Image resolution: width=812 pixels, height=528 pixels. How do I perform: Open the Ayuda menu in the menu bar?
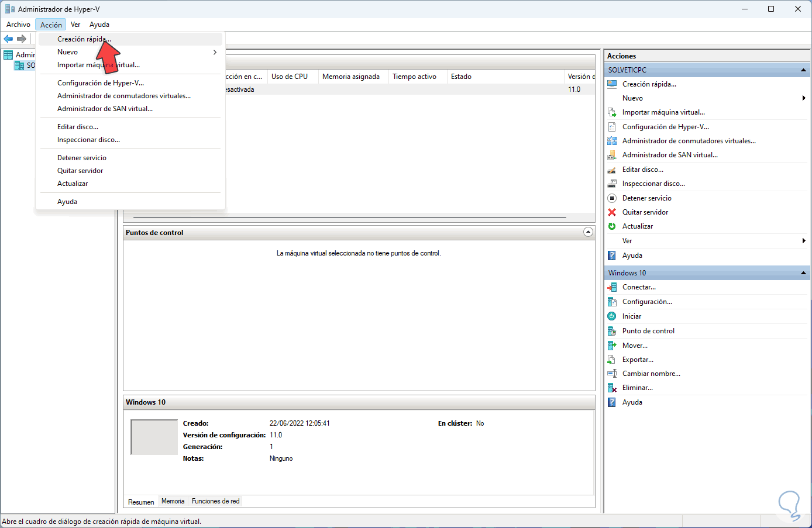[x=99, y=25]
